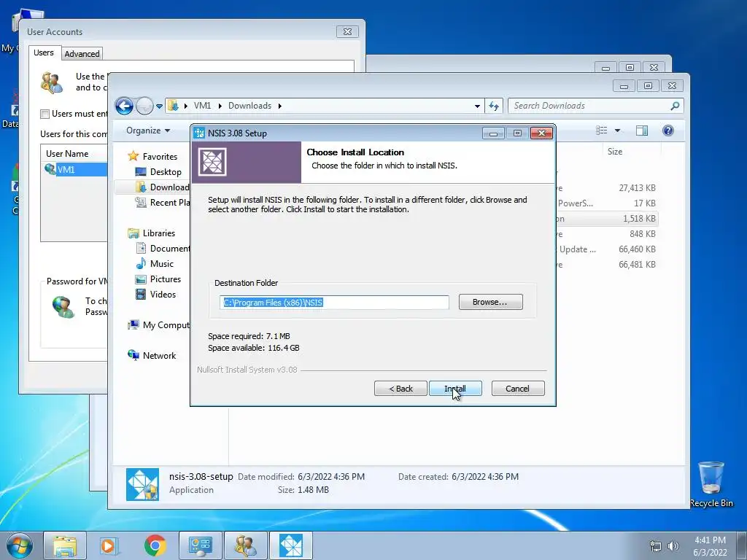747x560 pixels.
Task: Click the NSIS logo in setup header
Action: pos(212,162)
